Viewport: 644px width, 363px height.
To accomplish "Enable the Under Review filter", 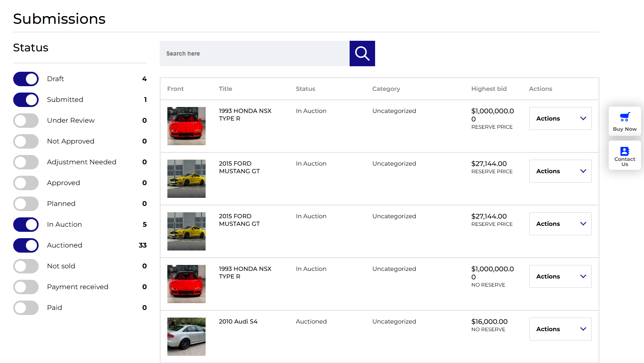I will (x=26, y=121).
